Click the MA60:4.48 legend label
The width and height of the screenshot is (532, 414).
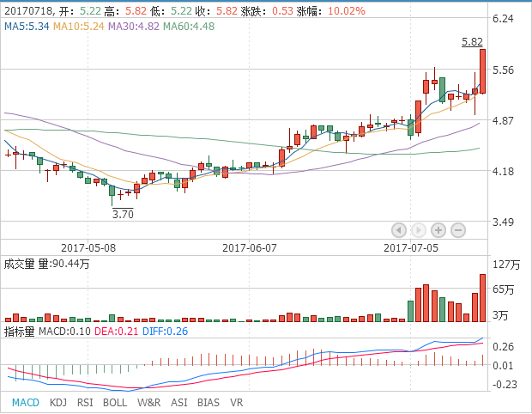tap(189, 27)
